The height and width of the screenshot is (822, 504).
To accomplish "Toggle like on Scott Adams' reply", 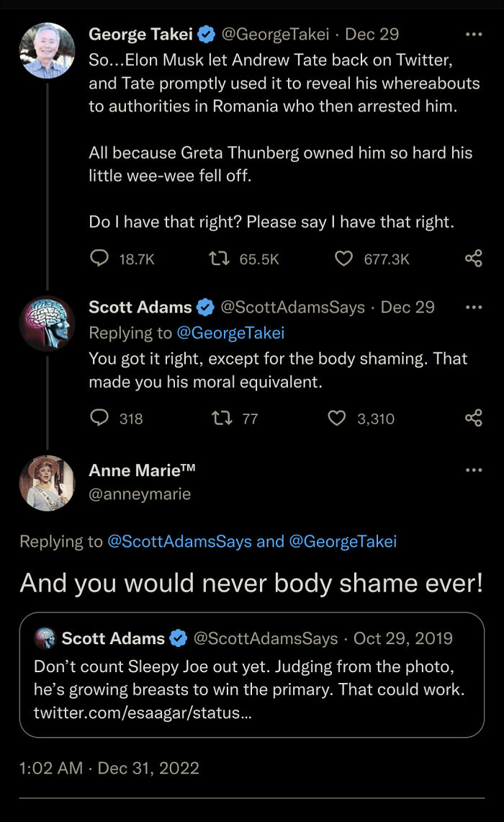I will 336,418.
